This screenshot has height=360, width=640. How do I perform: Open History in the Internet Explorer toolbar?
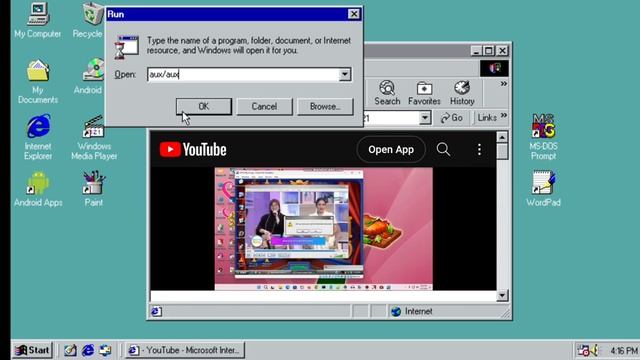tap(462, 93)
